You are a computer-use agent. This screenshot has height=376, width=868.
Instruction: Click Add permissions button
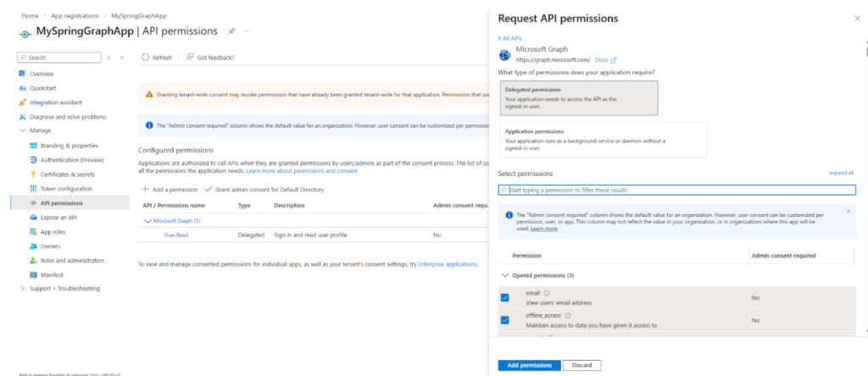(529, 366)
